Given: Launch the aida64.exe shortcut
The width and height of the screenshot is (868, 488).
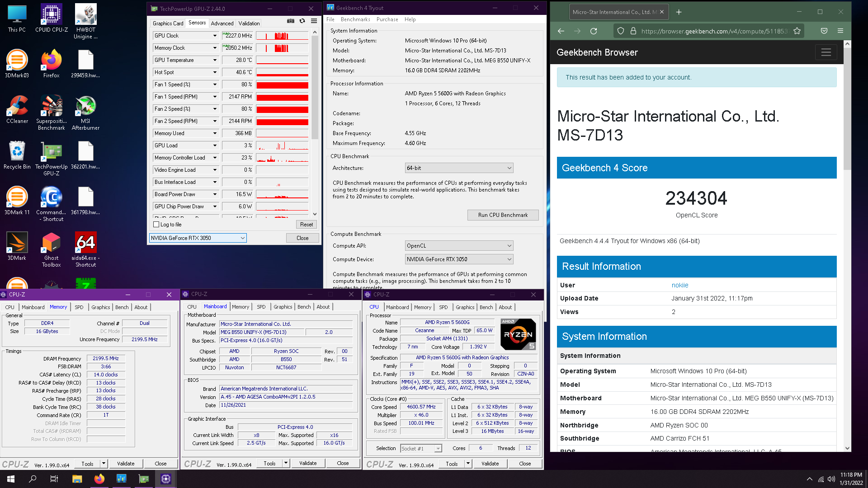Looking at the screenshot, I should click(x=85, y=250).
